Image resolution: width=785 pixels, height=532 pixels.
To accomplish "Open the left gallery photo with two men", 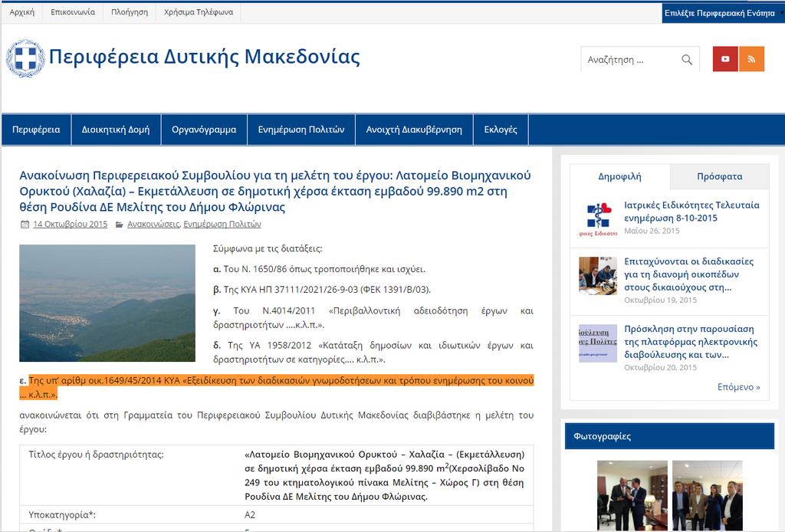I will pos(632,495).
